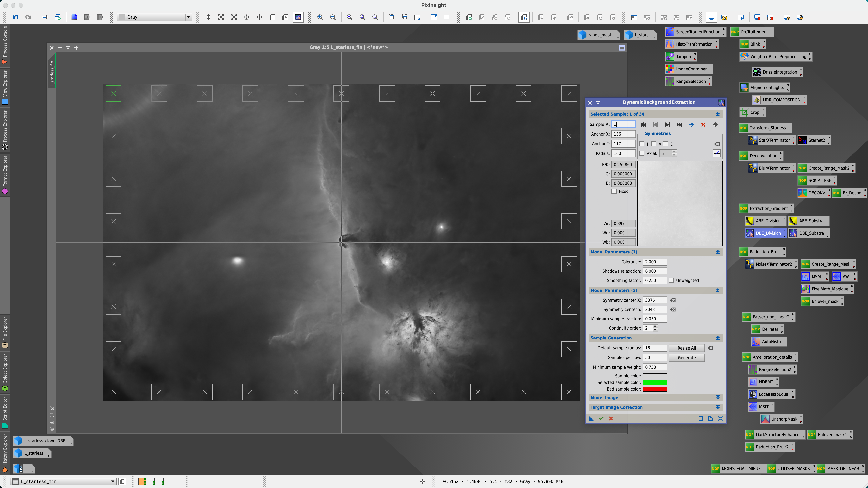Open the DBE_Substra process icon
The image size is (868, 488).
pos(808,233)
